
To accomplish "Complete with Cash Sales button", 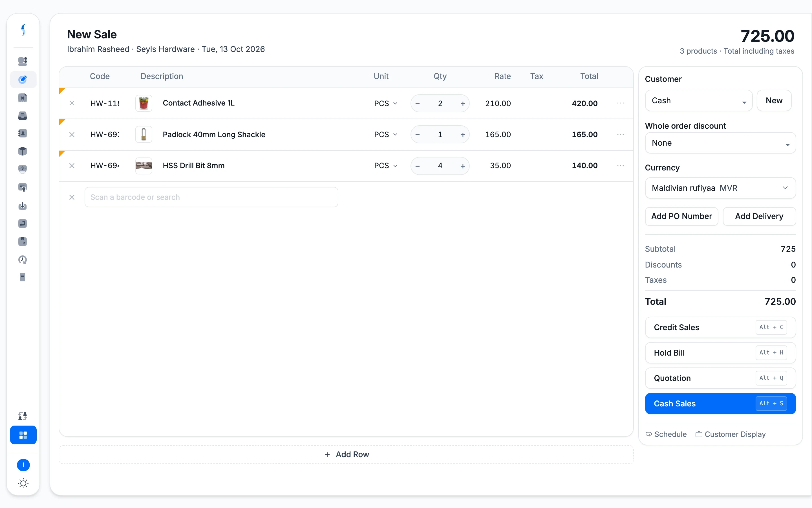I will [720, 404].
